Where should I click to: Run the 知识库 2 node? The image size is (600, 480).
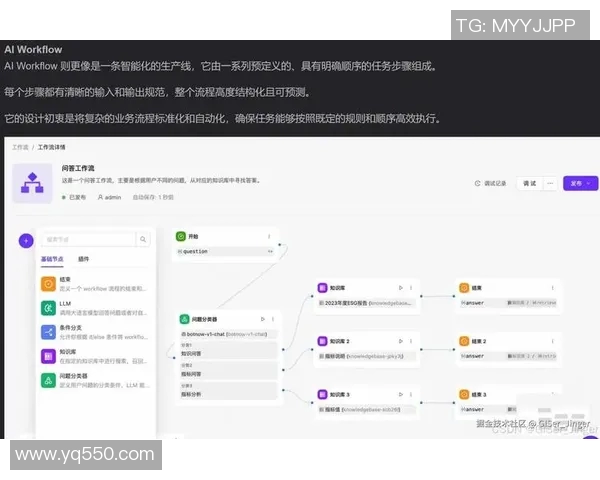[x=401, y=341]
